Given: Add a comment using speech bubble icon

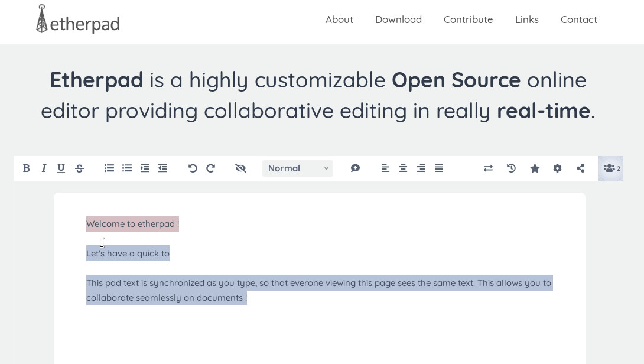Looking at the screenshot, I should [x=355, y=168].
